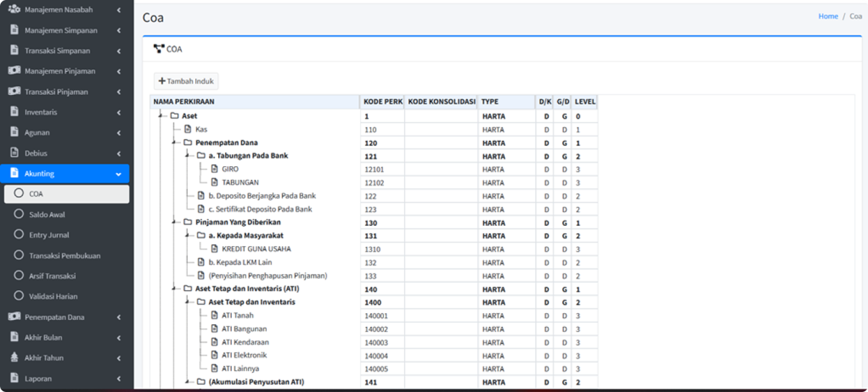Select the Validasi Harian submenu circle

tap(19, 296)
